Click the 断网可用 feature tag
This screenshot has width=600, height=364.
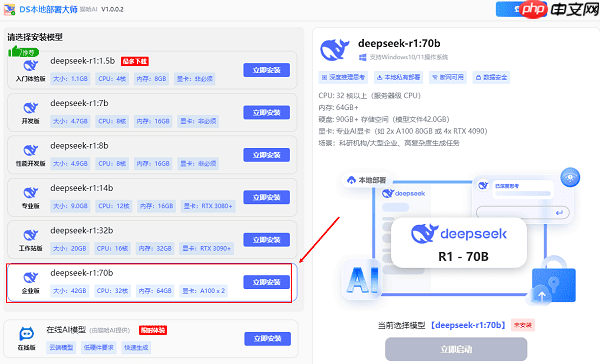click(x=448, y=77)
